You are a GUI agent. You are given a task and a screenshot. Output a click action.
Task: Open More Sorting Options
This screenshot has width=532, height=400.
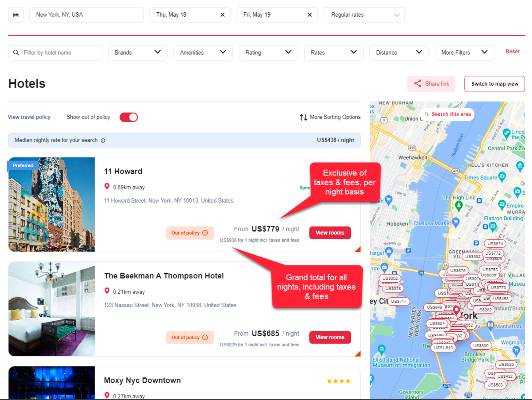(x=335, y=117)
